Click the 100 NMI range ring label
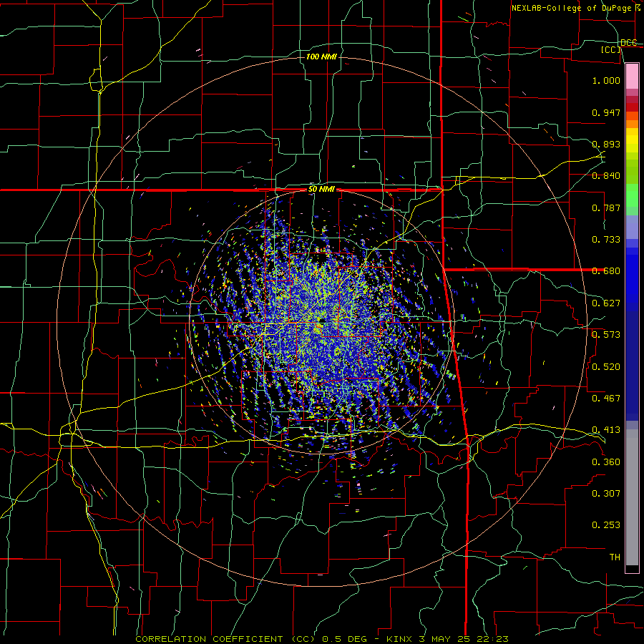Image resolution: width=644 pixels, height=644 pixels. tap(321, 57)
